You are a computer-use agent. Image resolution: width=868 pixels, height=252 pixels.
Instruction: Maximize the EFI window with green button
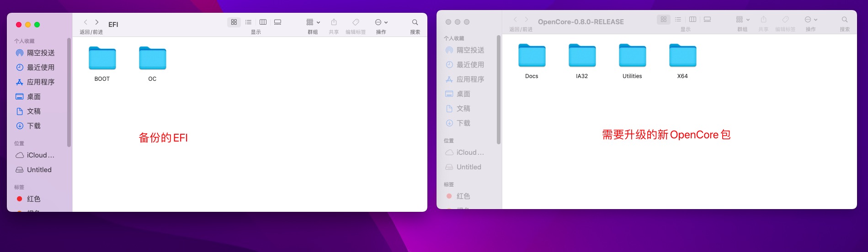(37, 25)
